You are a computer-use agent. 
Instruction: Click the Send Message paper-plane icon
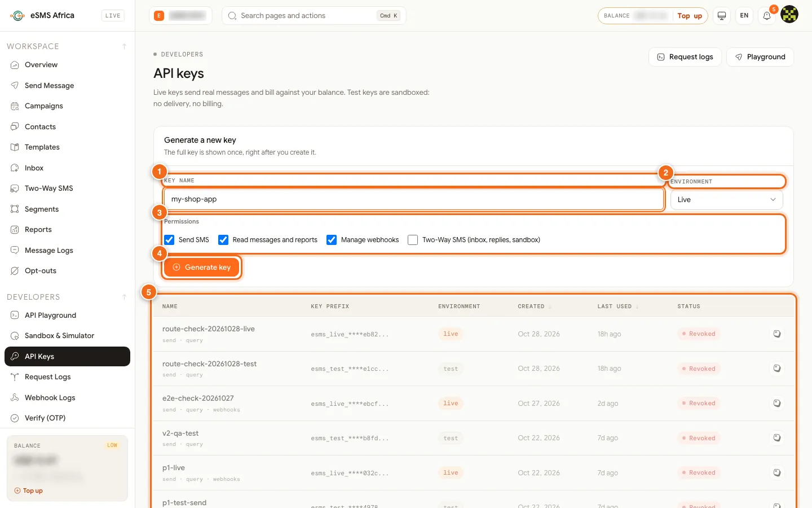click(x=15, y=85)
